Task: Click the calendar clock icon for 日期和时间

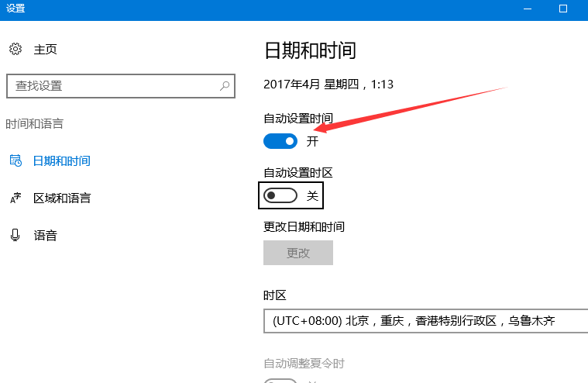Action: tap(15, 161)
